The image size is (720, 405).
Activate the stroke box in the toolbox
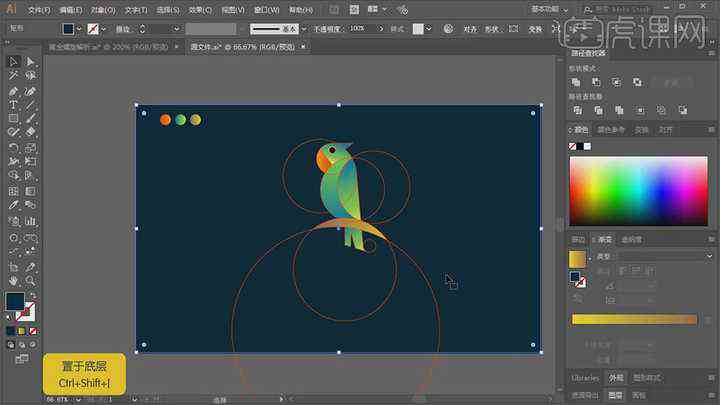(26, 312)
